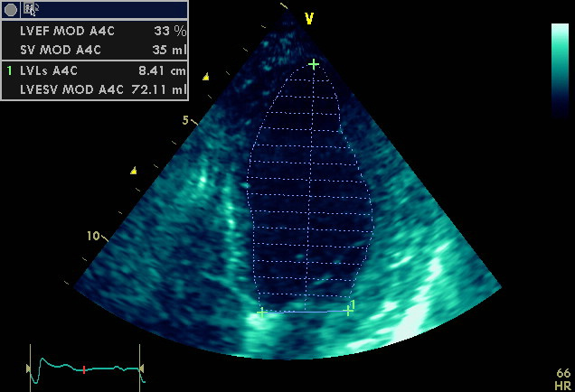Click the lower yellow focus triangle marker
The height and width of the screenshot is (392, 575).
[x=134, y=170]
